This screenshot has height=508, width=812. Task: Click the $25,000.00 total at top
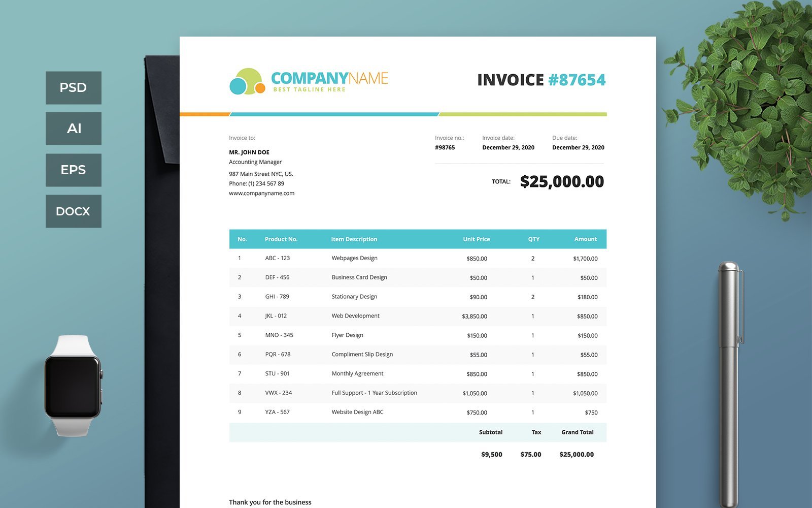(562, 182)
